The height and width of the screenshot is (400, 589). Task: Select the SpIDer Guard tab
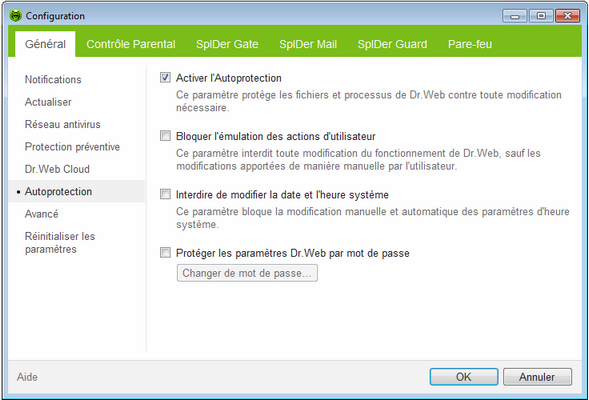click(392, 44)
